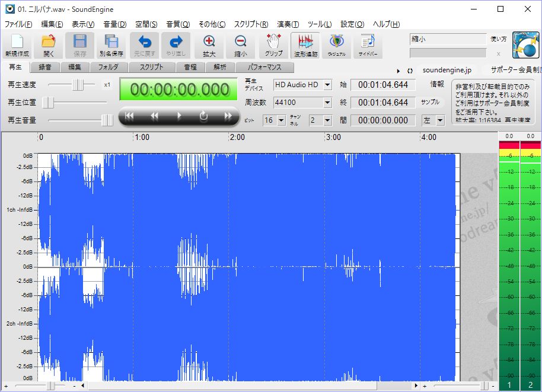Image resolution: width=542 pixels, height=392 pixels.
Task: Open the 左 channel dropdown
Action: (x=440, y=120)
